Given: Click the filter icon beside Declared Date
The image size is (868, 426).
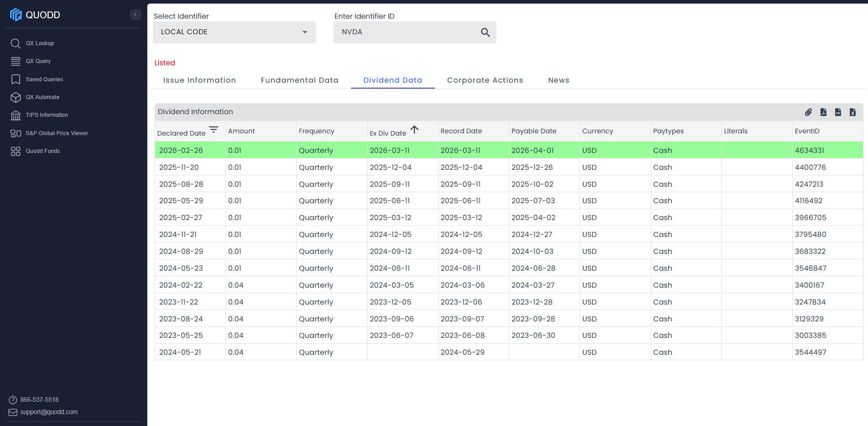Looking at the screenshot, I should [x=214, y=130].
